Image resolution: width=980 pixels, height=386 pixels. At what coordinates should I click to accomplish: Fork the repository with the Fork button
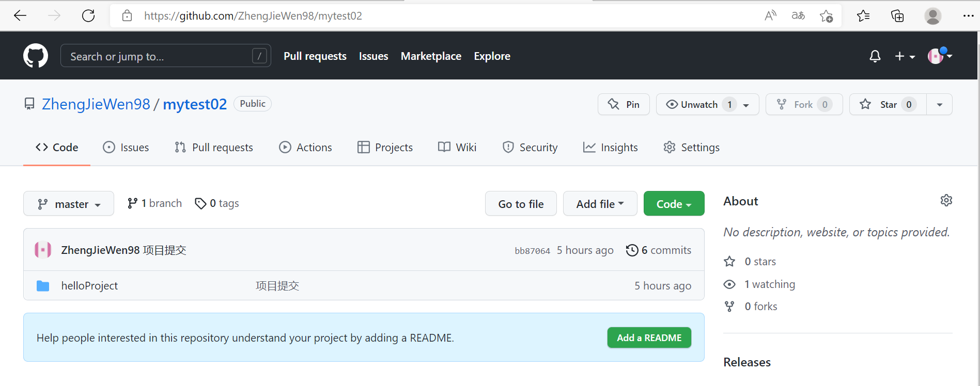point(804,104)
